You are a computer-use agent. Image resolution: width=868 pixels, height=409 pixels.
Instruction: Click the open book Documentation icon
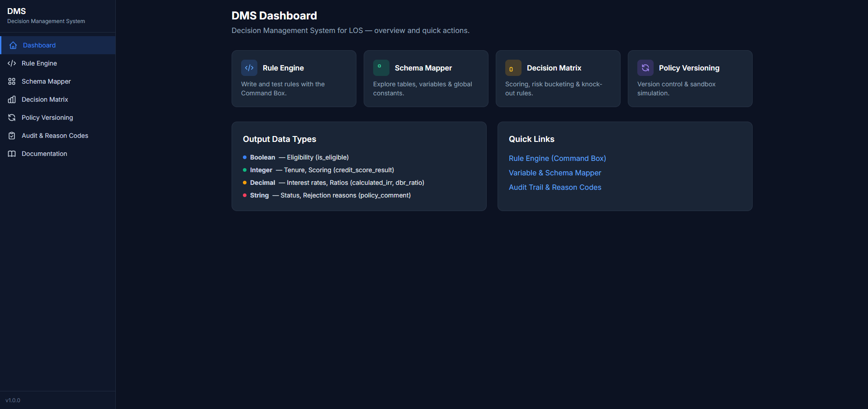coord(12,154)
